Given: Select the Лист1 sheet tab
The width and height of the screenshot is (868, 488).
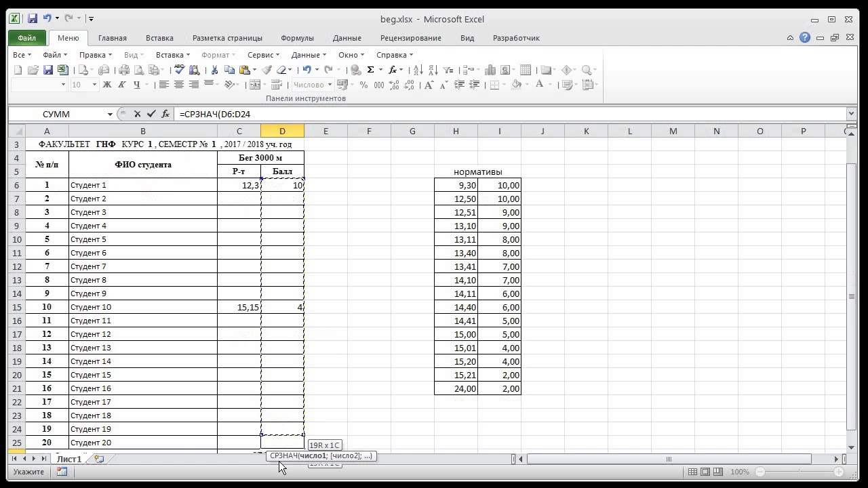Looking at the screenshot, I should pyautogui.click(x=69, y=459).
